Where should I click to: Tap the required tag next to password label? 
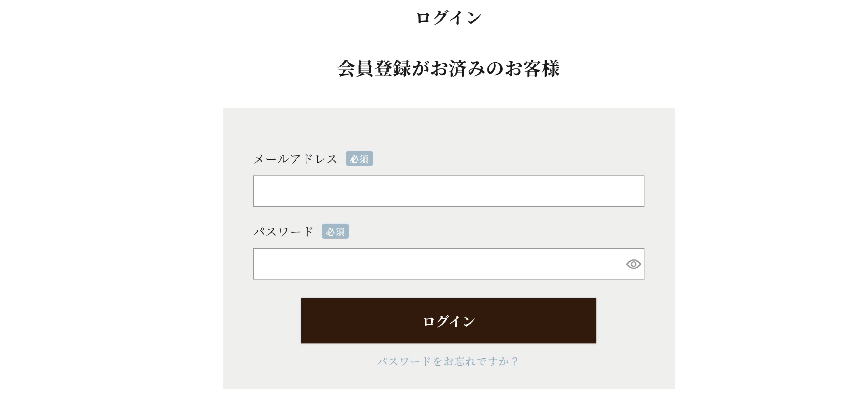(335, 232)
